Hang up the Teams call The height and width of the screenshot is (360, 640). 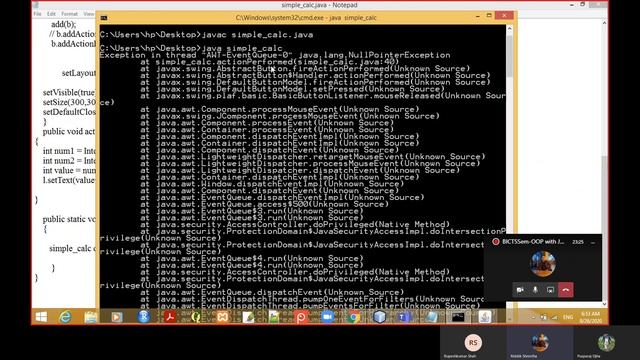(x=566, y=290)
